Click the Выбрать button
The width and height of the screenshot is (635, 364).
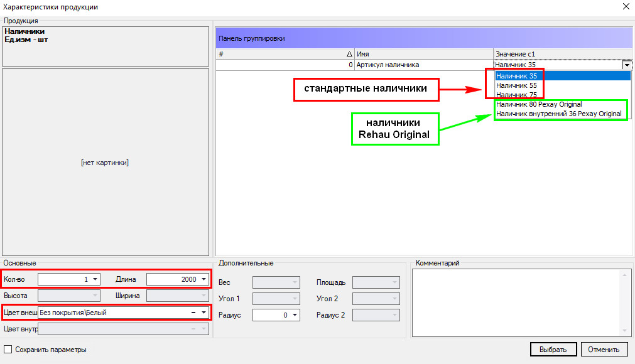point(553,350)
